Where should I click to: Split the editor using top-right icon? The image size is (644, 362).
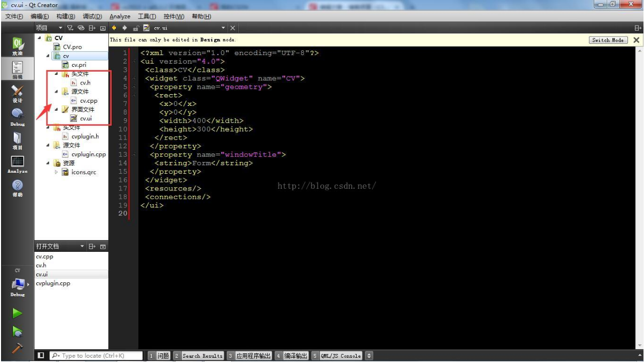pyautogui.click(x=638, y=28)
